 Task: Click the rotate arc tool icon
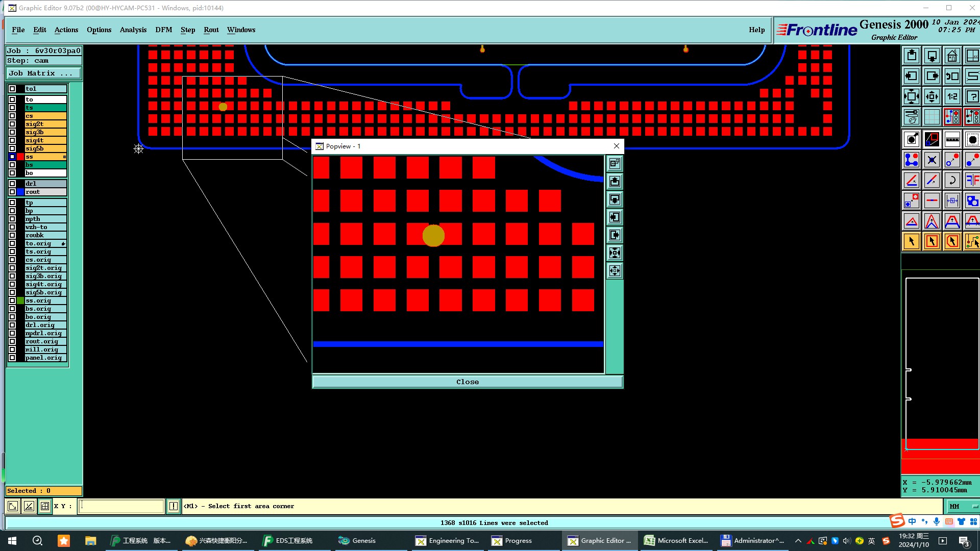click(952, 180)
